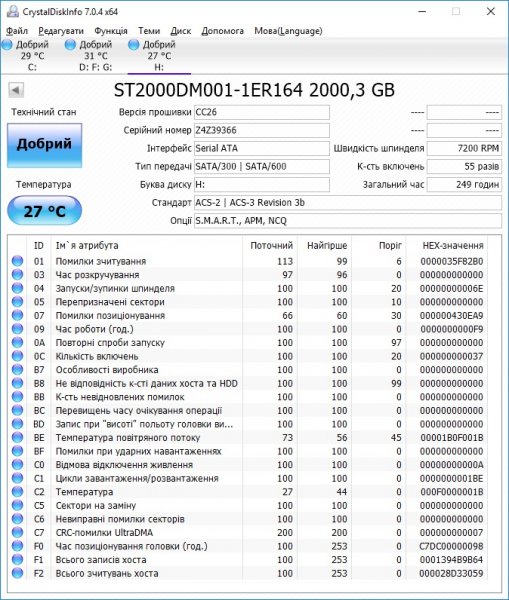Click status icon for BF Помилки при ударних навантаженнях
Viewport: 509px width, 600px height.
pyautogui.click(x=17, y=451)
